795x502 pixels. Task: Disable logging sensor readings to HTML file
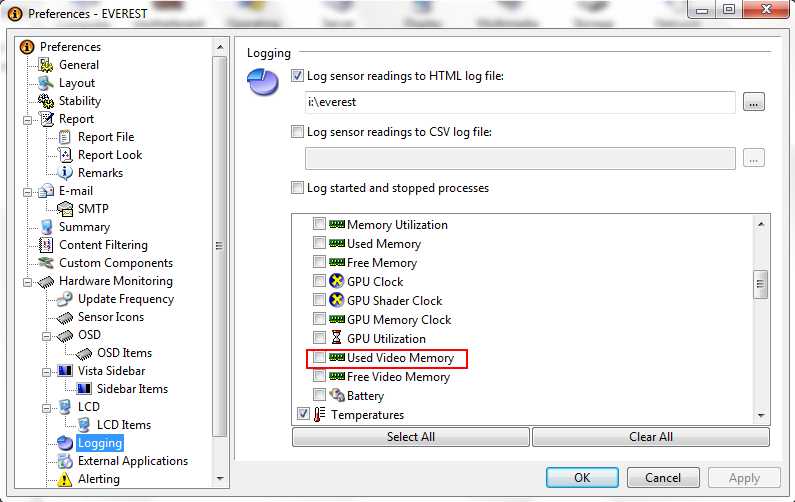point(298,76)
